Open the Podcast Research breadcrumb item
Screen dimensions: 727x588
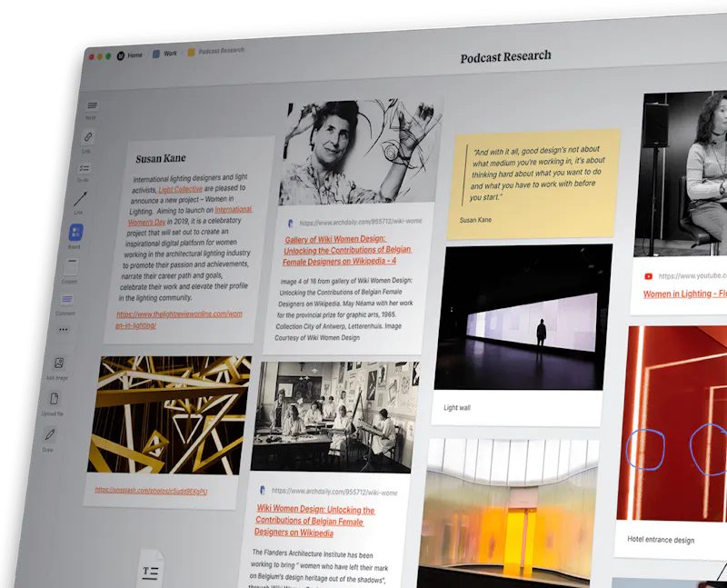(x=221, y=51)
